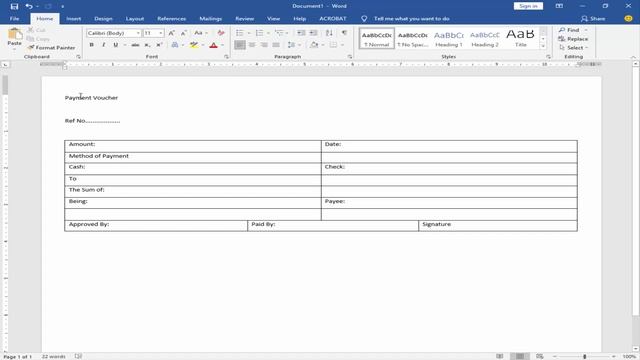Image resolution: width=640 pixels, height=360 pixels.
Task: Toggle Strikethrough formatting
Action: [x=135, y=45]
